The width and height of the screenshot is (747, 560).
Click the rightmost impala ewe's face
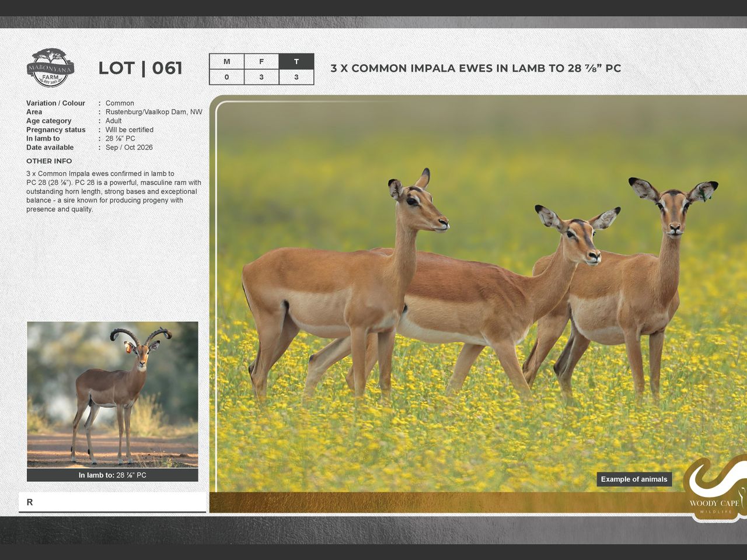point(674,215)
